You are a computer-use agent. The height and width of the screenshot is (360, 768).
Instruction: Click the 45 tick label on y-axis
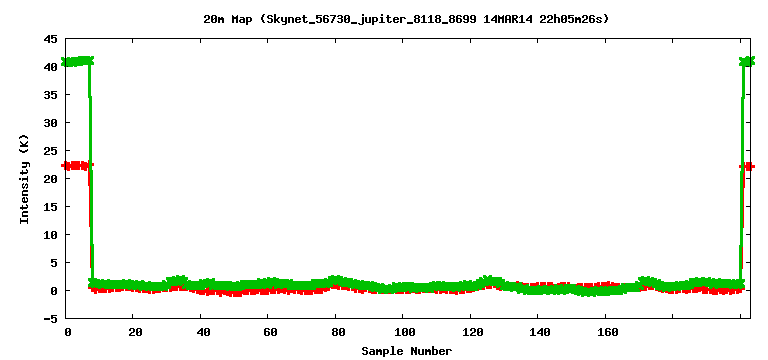[x=51, y=38]
